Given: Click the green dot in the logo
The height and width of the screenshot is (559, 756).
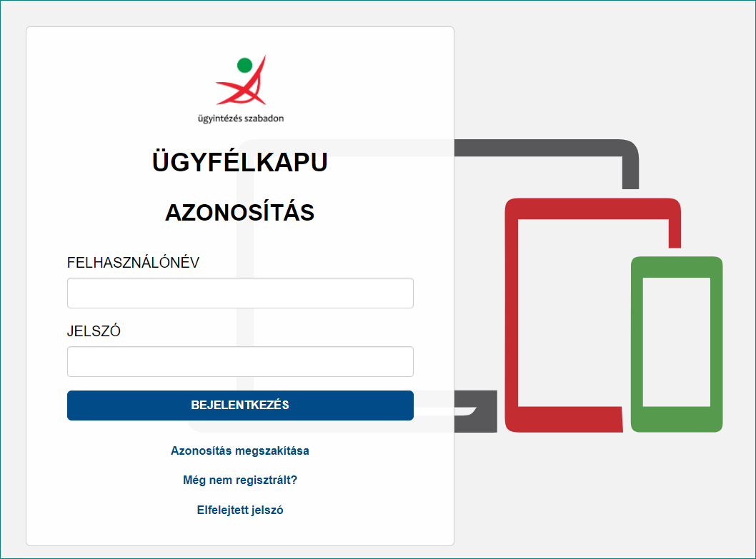Looking at the screenshot, I should 245,65.
